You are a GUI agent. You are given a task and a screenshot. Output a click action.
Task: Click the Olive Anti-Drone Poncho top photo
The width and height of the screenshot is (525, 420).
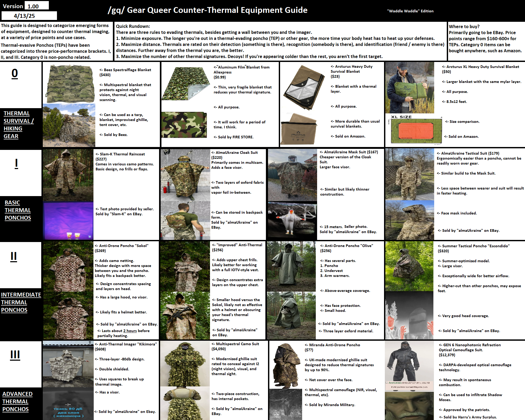pos(291,266)
